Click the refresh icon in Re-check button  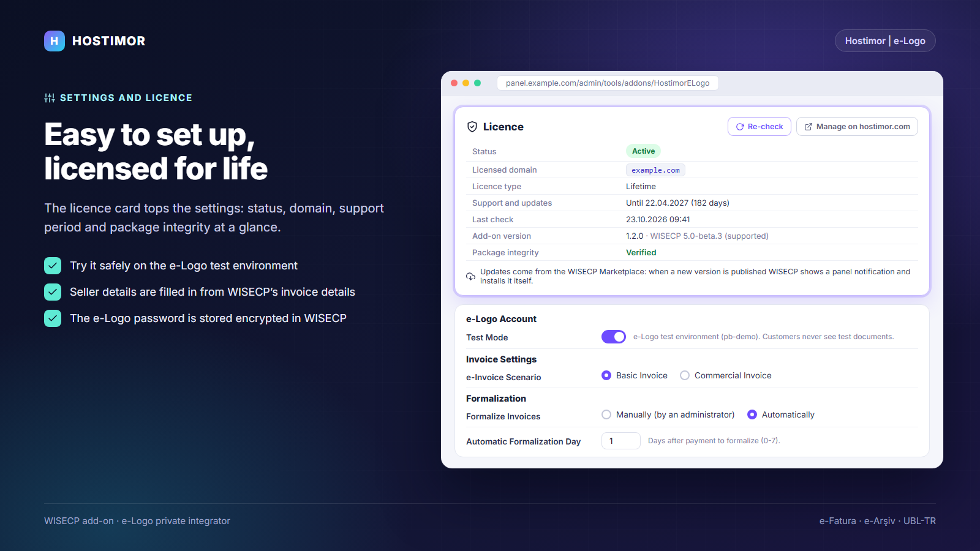point(740,127)
